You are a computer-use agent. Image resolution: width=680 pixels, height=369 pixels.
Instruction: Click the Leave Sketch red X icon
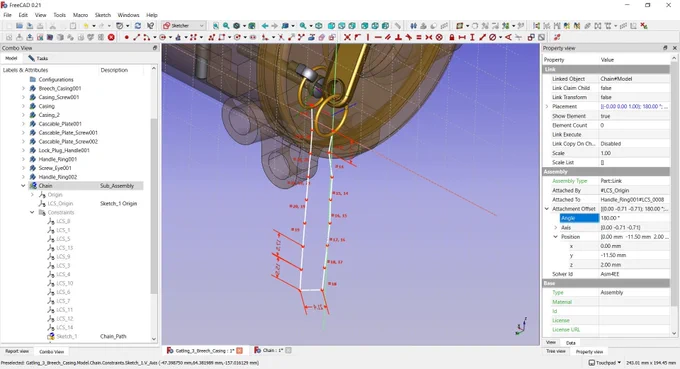[111, 37]
